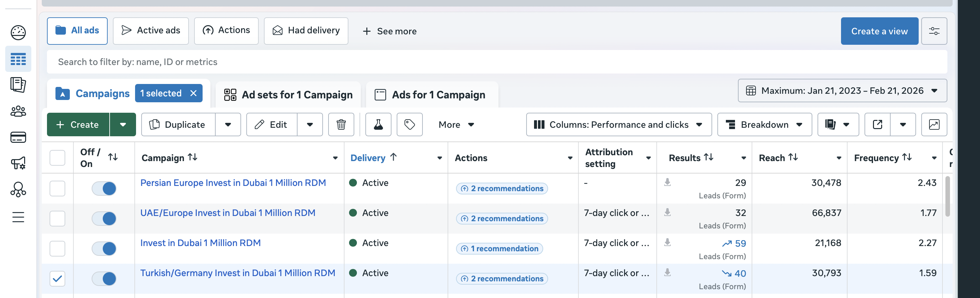
Task: Open the reports icon button
Action: pyautogui.click(x=838, y=124)
